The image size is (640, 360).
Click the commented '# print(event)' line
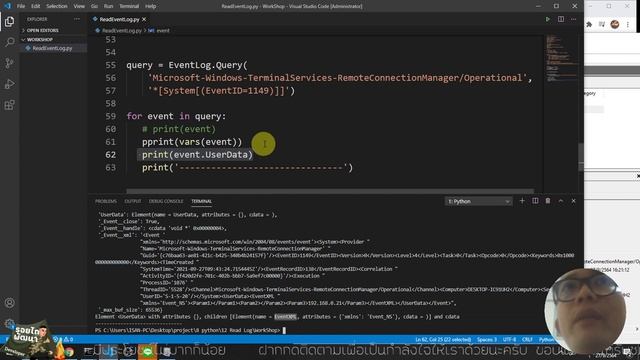pyautogui.click(x=179, y=129)
